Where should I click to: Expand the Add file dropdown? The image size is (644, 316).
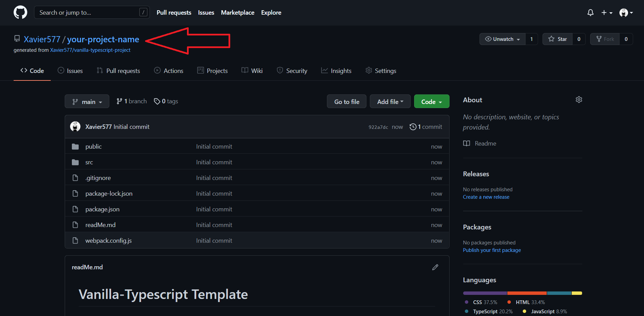(x=390, y=101)
